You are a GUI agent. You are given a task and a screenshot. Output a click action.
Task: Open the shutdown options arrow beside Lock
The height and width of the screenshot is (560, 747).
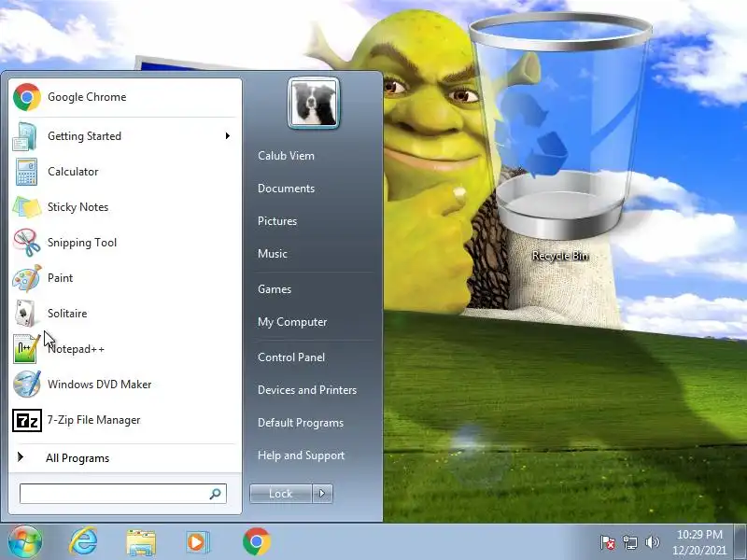pos(322,494)
